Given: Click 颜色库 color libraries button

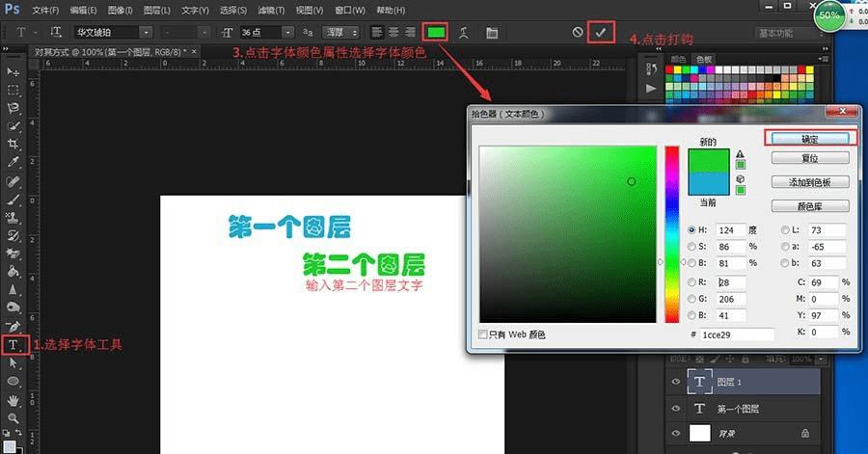Looking at the screenshot, I should tap(810, 206).
